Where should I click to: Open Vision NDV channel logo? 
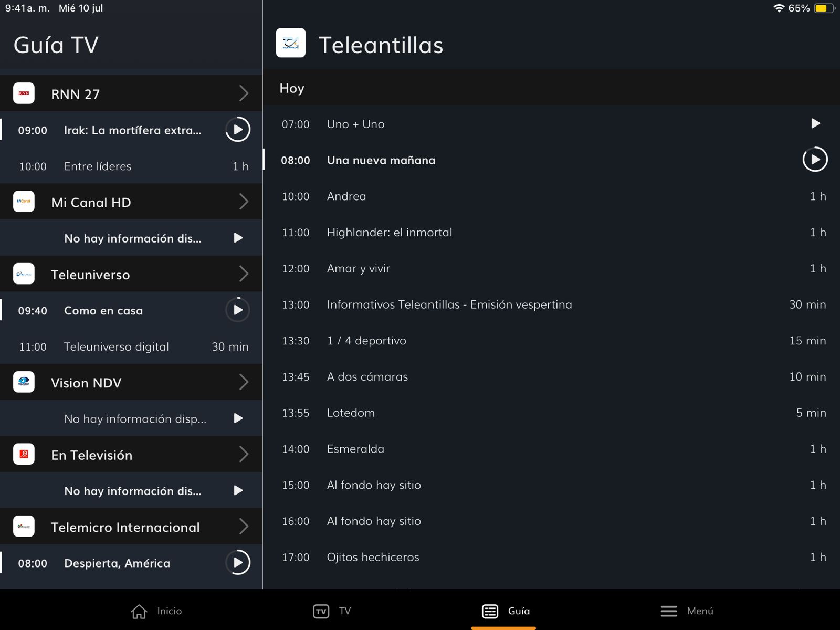[x=24, y=382]
